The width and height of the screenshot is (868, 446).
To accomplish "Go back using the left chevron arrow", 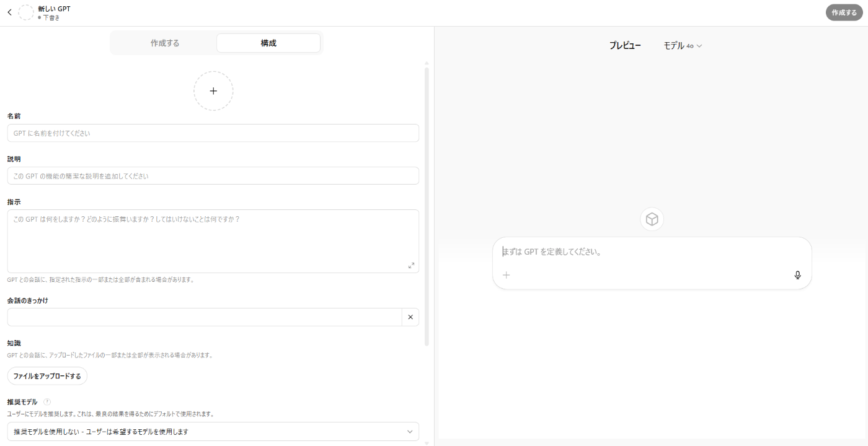I will tap(9, 12).
